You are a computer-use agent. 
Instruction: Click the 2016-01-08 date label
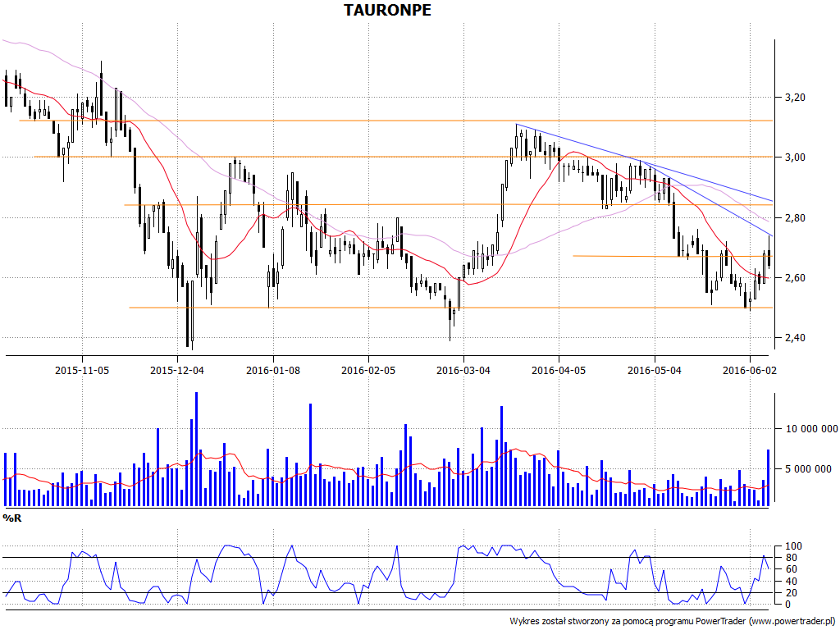tap(272, 370)
